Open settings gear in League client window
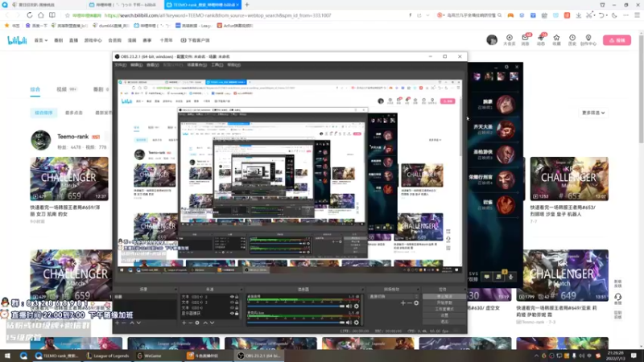Screen dimensions: 644x362 coord(506,67)
